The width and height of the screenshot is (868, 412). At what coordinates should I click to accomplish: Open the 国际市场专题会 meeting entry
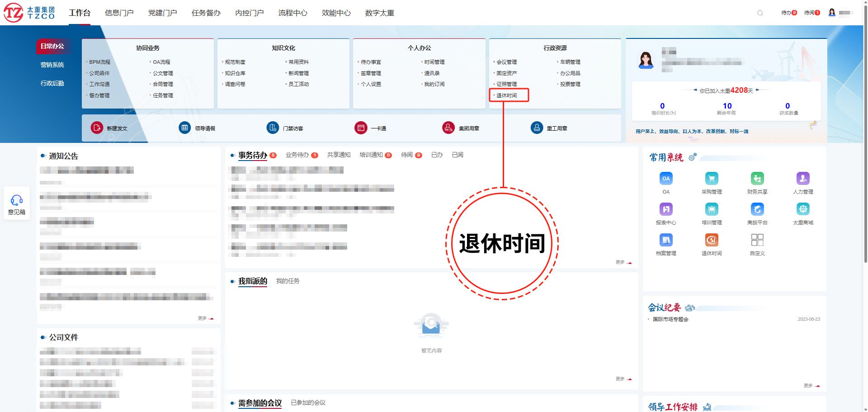pyautogui.click(x=670, y=319)
